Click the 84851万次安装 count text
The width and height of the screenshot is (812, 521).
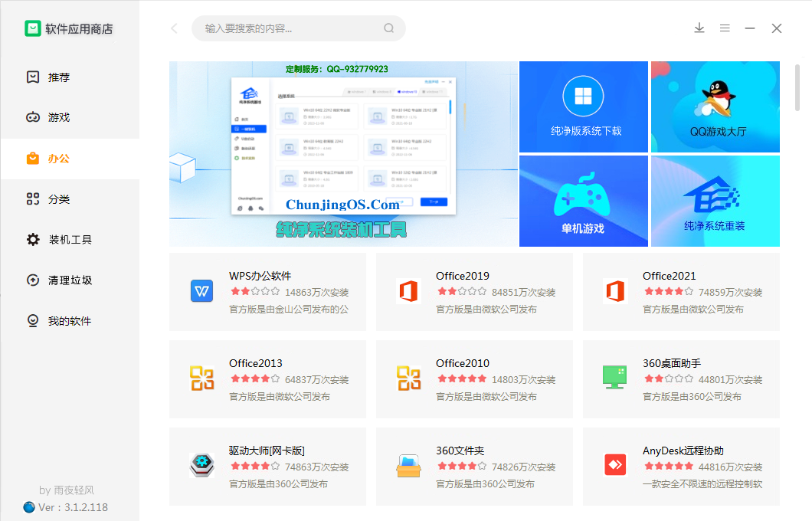(523, 293)
